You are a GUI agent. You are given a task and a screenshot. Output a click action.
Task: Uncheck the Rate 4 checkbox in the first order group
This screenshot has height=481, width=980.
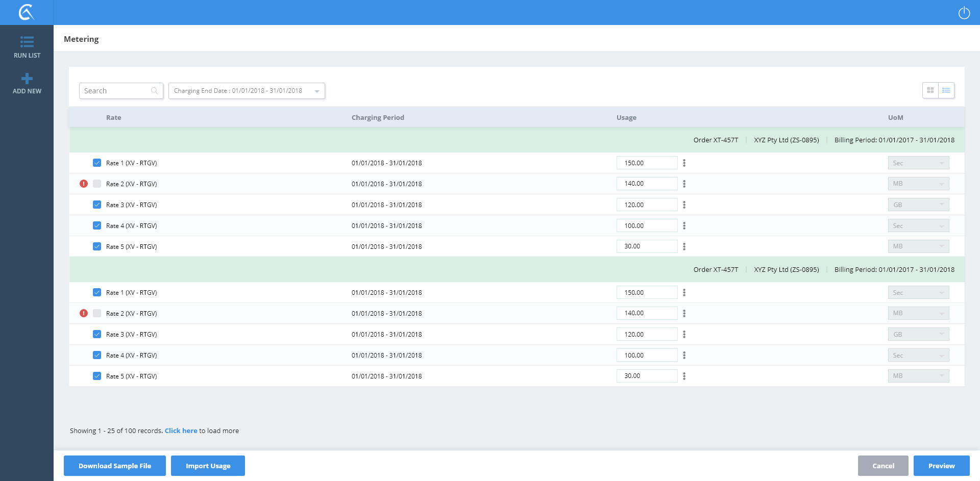pyautogui.click(x=97, y=225)
